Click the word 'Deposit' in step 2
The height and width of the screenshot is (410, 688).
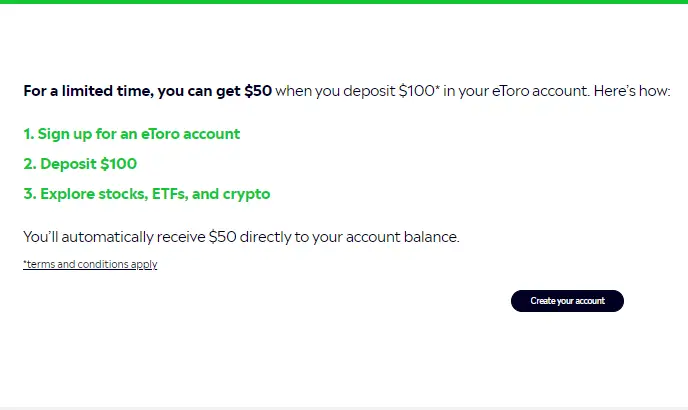68,164
